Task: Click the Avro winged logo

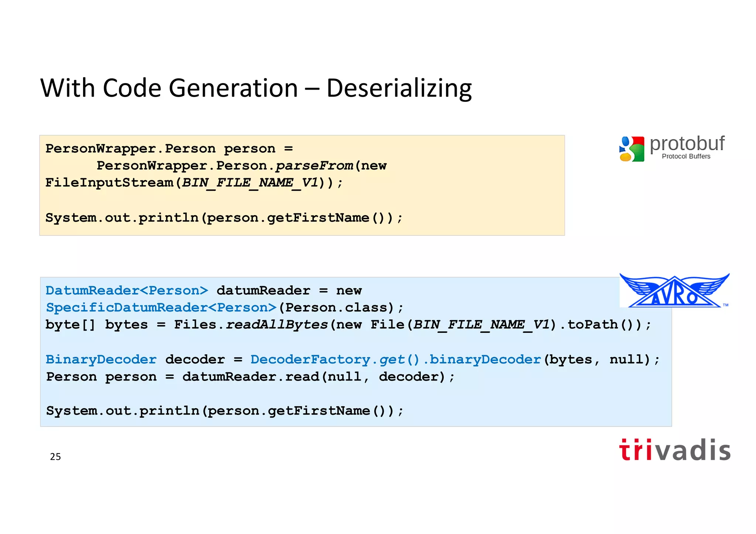Action: click(x=674, y=290)
